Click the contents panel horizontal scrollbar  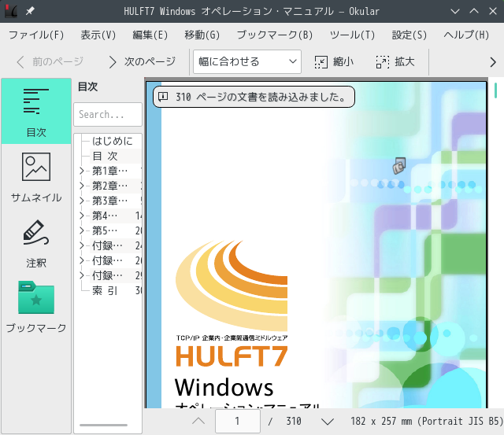pos(103,425)
